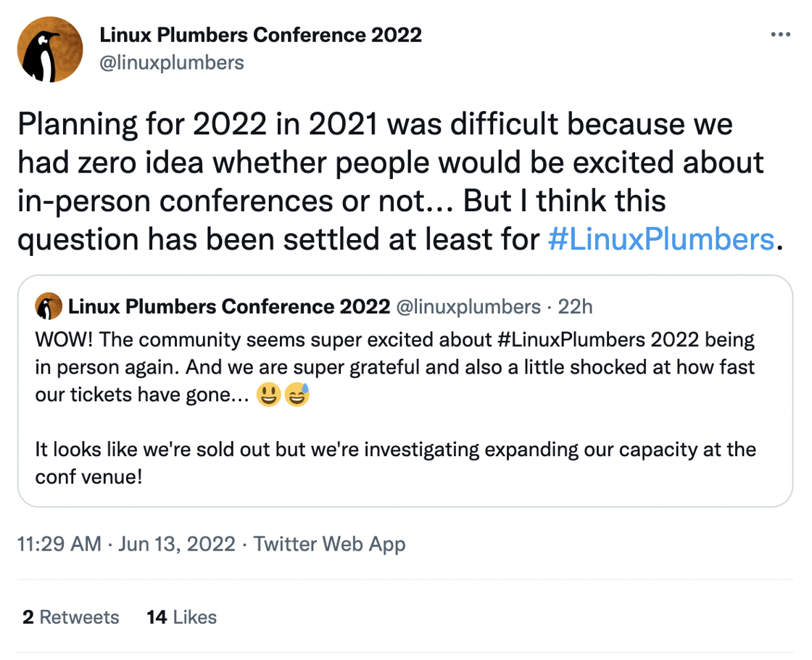This screenshot has height=660, width=812.
Task: Click the quoted tweet's bold author name
Action: [229, 308]
